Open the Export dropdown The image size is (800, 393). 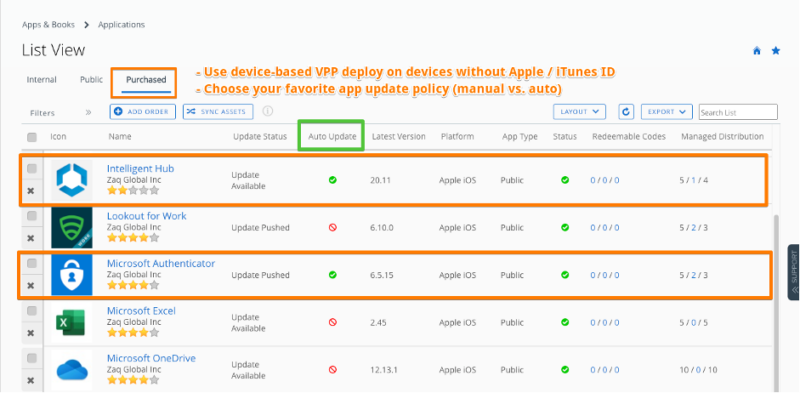point(666,112)
